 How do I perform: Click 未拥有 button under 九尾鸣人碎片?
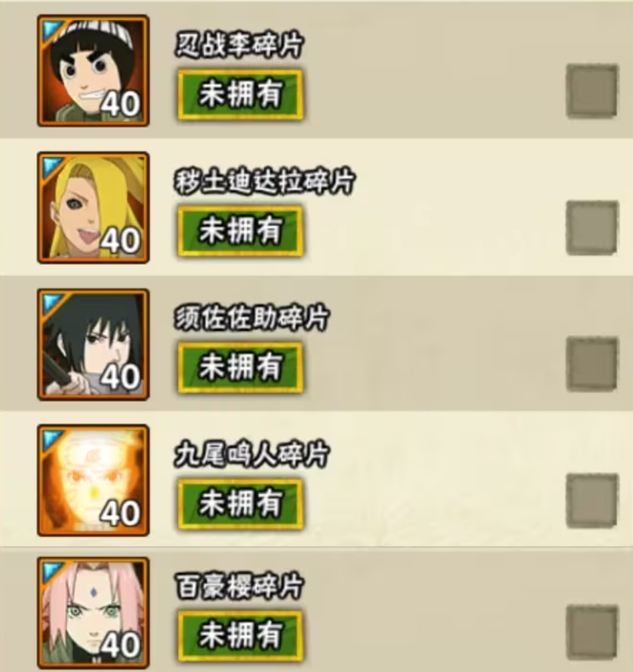241,503
